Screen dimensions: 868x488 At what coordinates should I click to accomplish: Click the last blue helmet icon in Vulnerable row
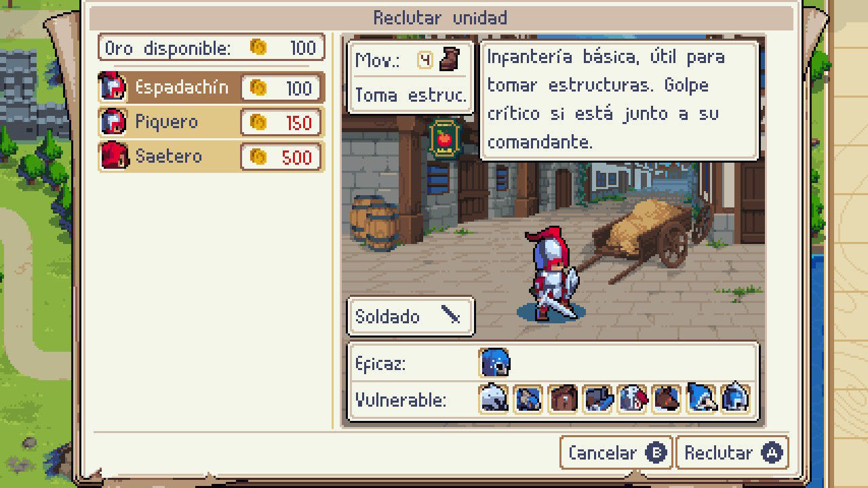(x=736, y=399)
